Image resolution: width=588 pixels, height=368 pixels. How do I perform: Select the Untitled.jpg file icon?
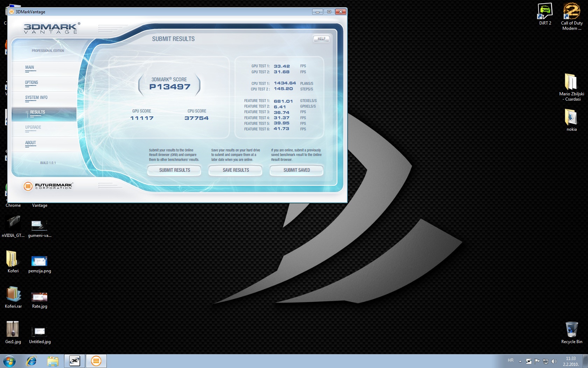(40, 335)
